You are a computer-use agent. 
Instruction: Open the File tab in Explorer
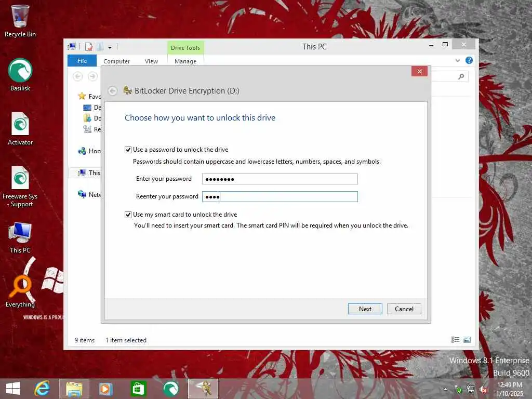(82, 61)
